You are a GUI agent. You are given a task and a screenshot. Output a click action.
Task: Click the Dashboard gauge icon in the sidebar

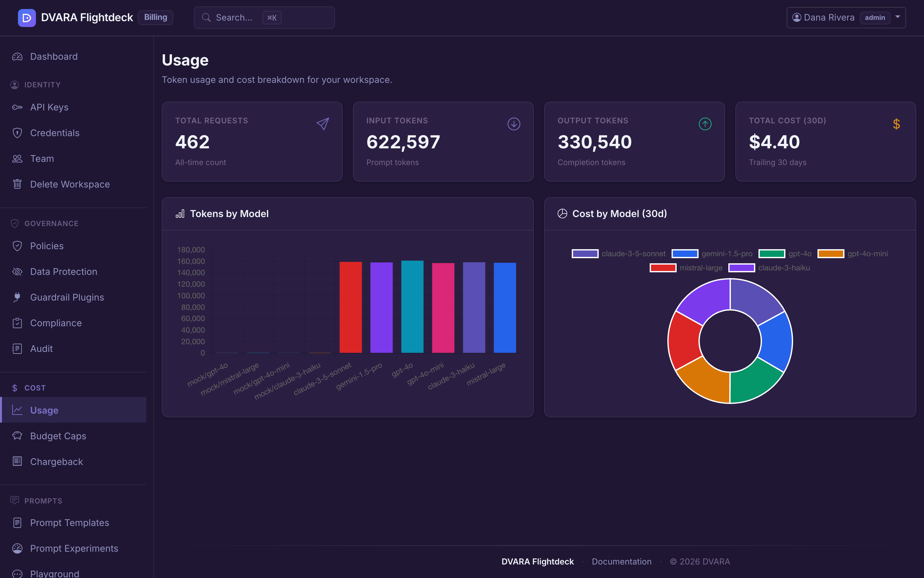click(x=17, y=57)
